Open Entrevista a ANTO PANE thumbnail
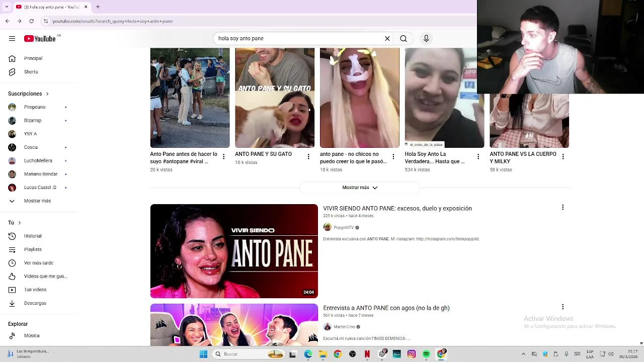The height and width of the screenshot is (362, 644). click(234, 325)
